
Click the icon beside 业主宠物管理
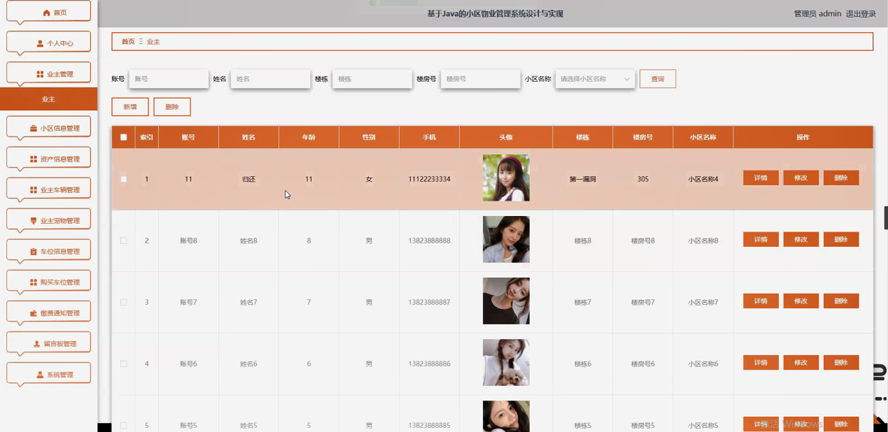pyautogui.click(x=33, y=221)
